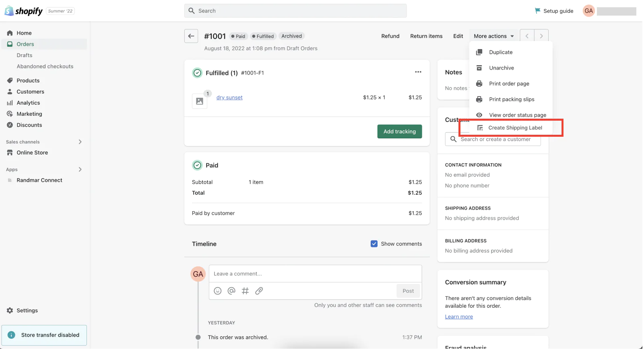Toggle the Show comments checkbox
This screenshot has height=362, width=644.
pyautogui.click(x=374, y=244)
